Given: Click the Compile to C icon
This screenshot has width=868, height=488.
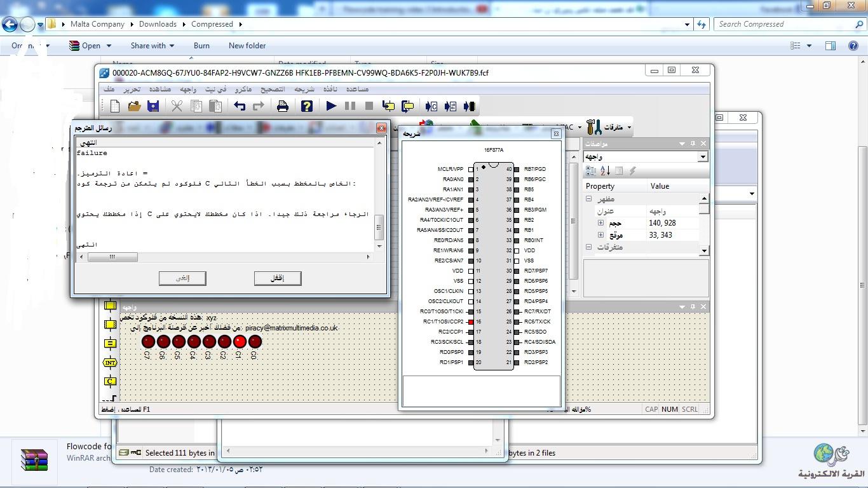Looking at the screenshot, I should (431, 106).
